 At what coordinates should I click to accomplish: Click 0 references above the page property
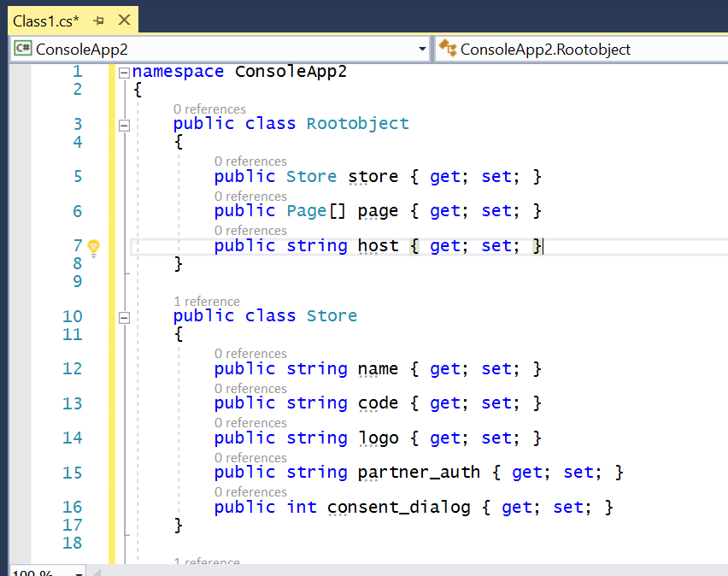(x=250, y=196)
